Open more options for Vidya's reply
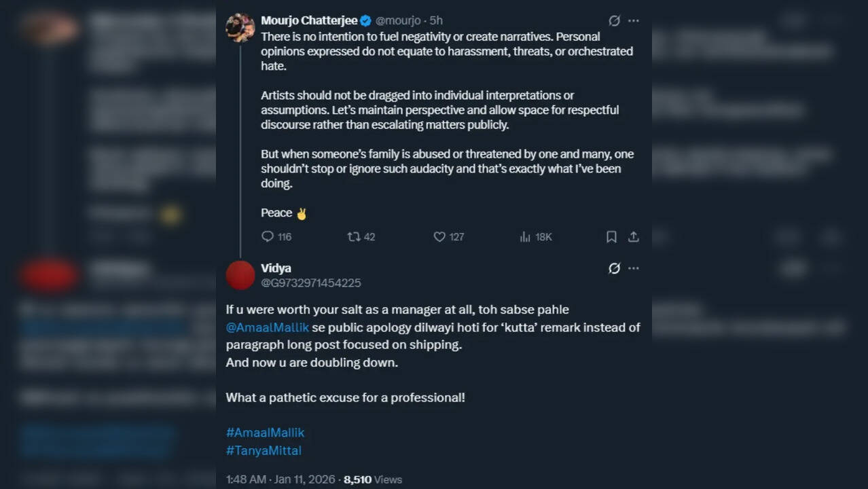Screen dimensions: 868x489 click(x=633, y=268)
